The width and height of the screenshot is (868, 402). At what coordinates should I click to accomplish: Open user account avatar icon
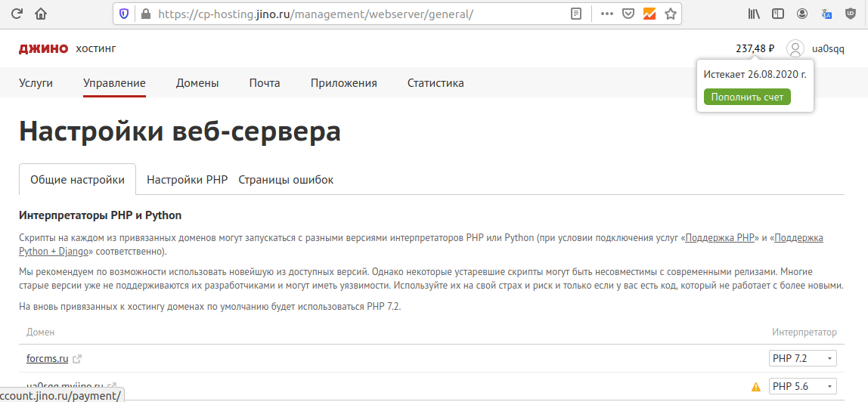795,48
